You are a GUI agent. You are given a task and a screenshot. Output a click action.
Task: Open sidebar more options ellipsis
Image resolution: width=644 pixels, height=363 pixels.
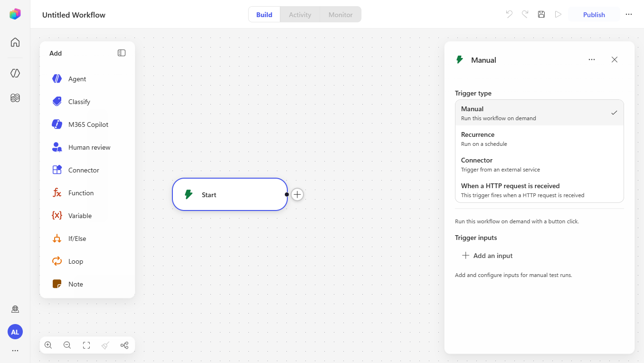tap(15, 351)
